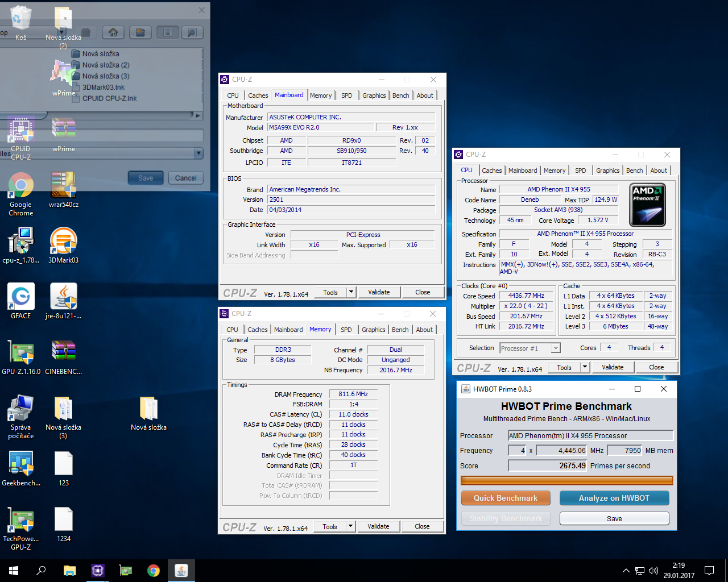Viewport: 728px width, 582px height.
Task: Expand the file type dropdown in save dialog
Action: [x=198, y=153]
